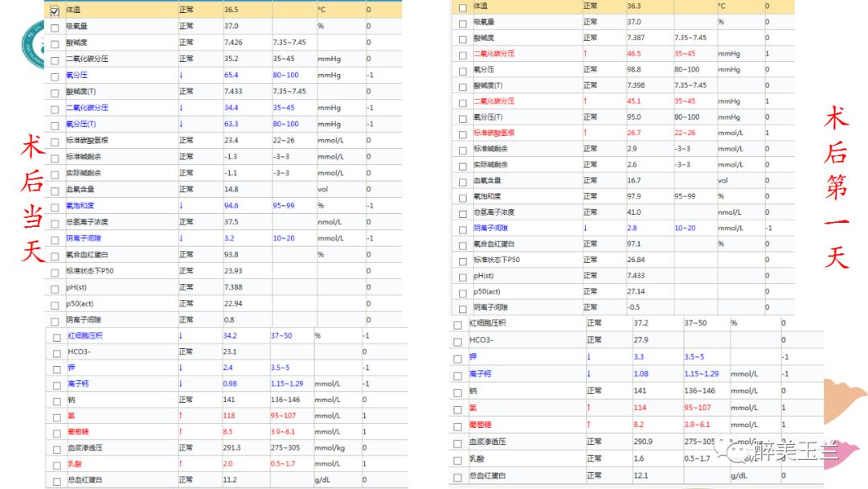Select the 氧分压(T) label with value 63.3
The height and width of the screenshot is (489, 868).
click(81, 124)
